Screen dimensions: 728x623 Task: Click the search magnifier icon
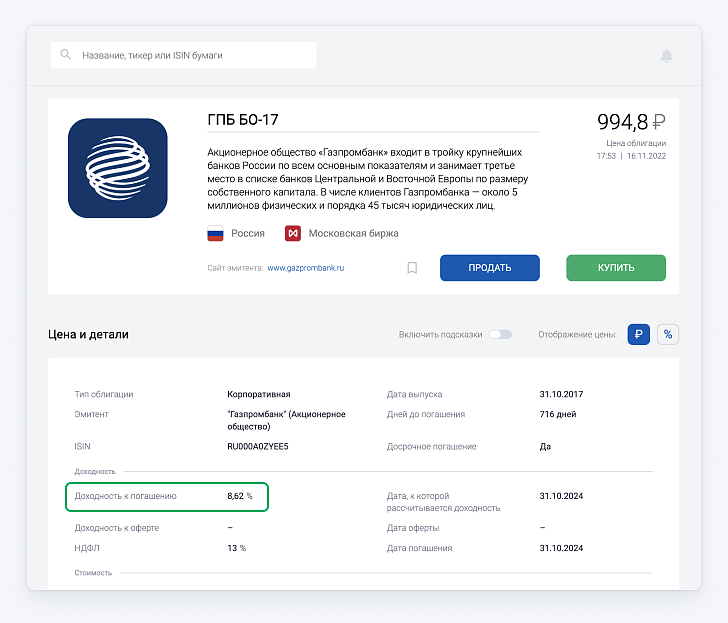coord(66,55)
